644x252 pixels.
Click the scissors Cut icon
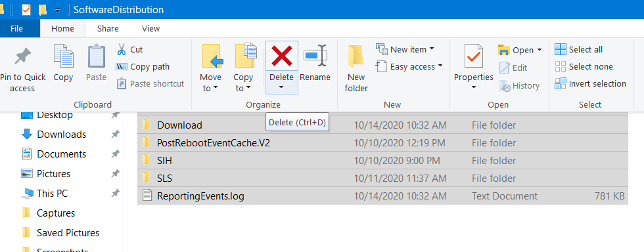pyautogui.click(x=122, y=50)
